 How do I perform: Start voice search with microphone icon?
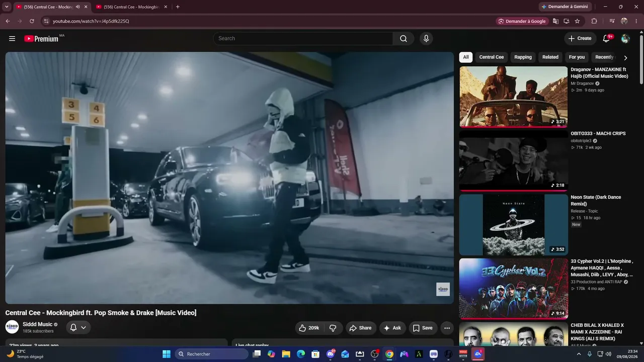coord(426,39)
